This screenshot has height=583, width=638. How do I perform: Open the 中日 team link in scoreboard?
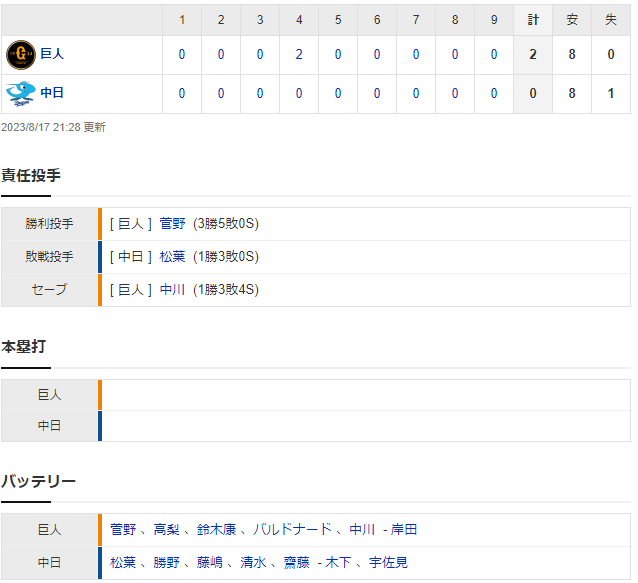(x=52, y=93)
